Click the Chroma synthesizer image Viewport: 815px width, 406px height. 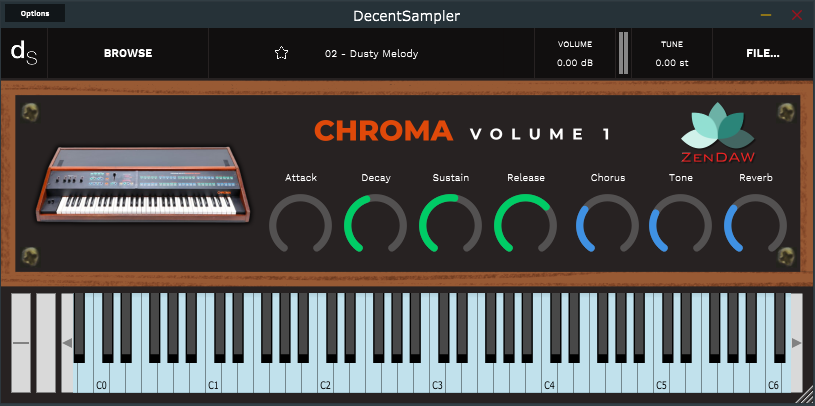tap(142, 185)
